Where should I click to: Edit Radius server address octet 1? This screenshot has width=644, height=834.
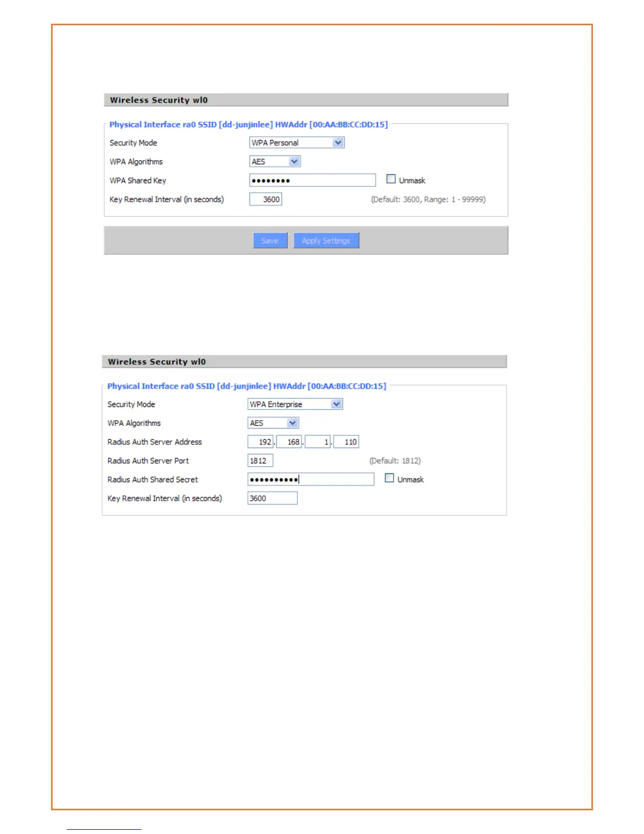(x=318, y=442)
